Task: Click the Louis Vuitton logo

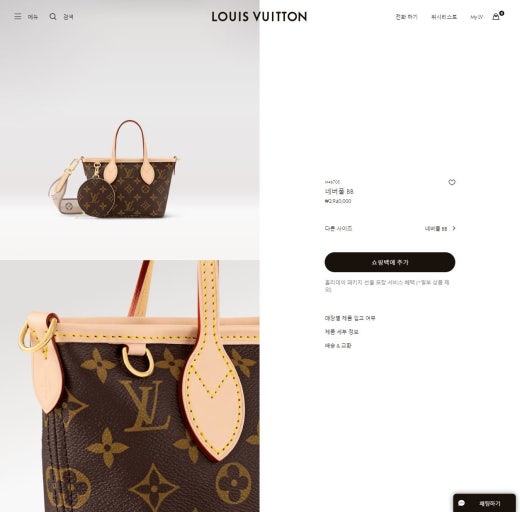Action: (259, 17)
